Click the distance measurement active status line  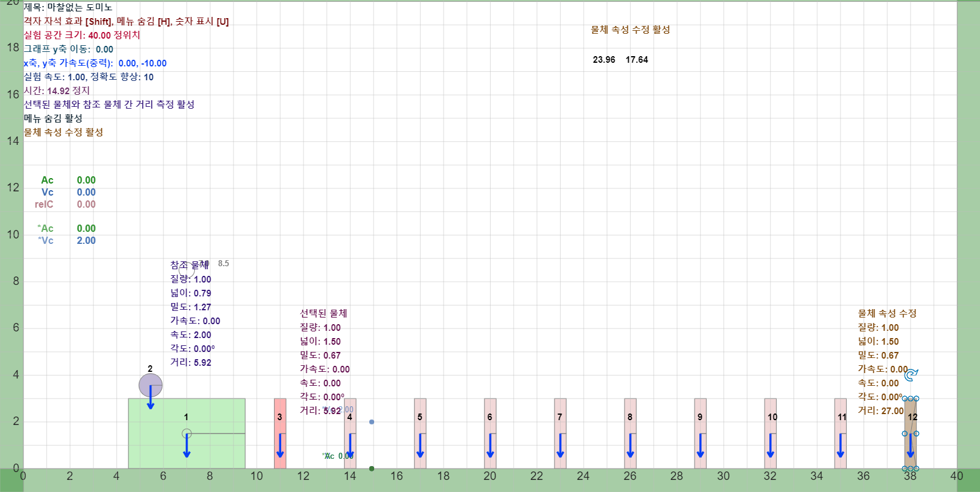click(x=109, y=104)
